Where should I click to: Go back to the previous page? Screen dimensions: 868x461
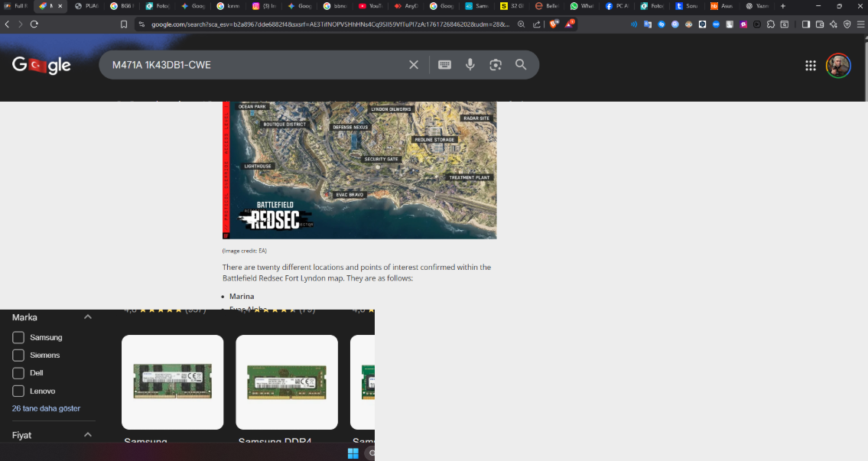[7, 24]
